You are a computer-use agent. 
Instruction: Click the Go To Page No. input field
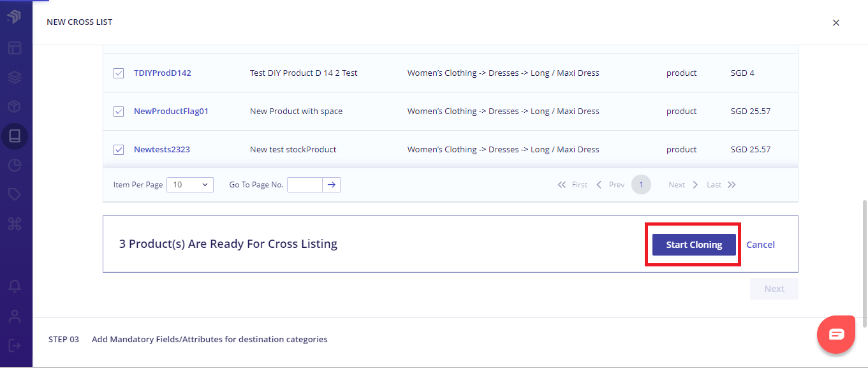(304, 185)
